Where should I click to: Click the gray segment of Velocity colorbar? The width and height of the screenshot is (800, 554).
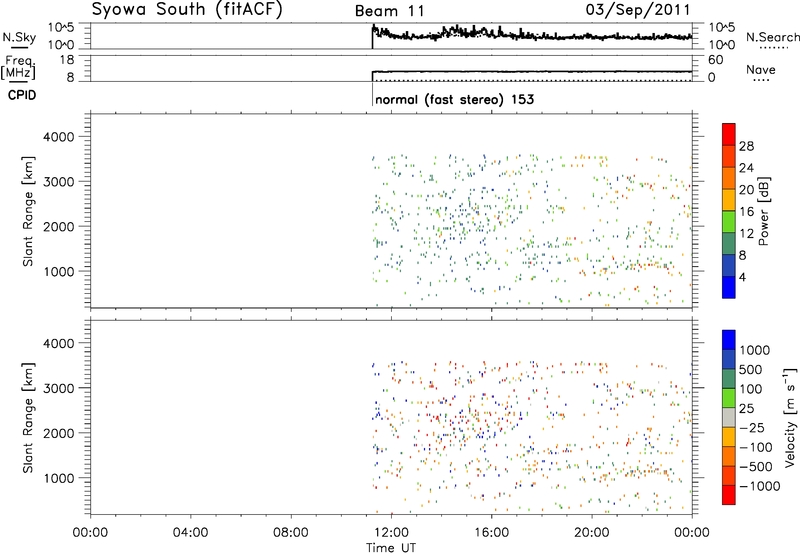tap(729, 418)
